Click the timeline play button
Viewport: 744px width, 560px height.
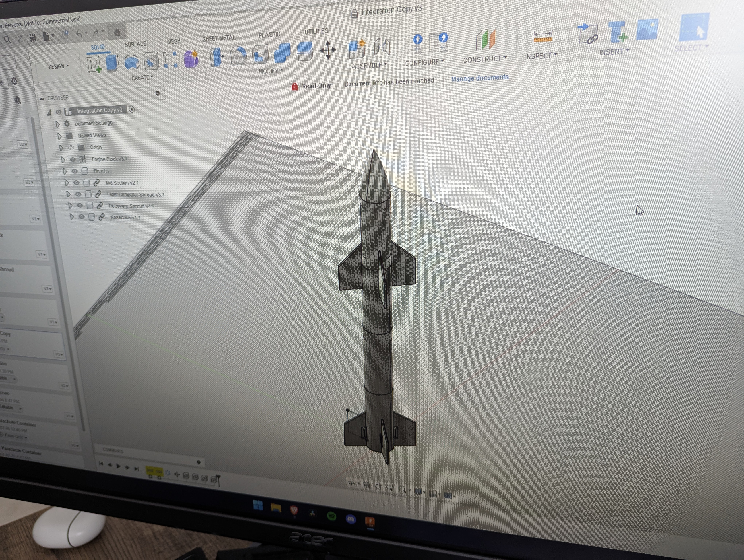(118, 466)
